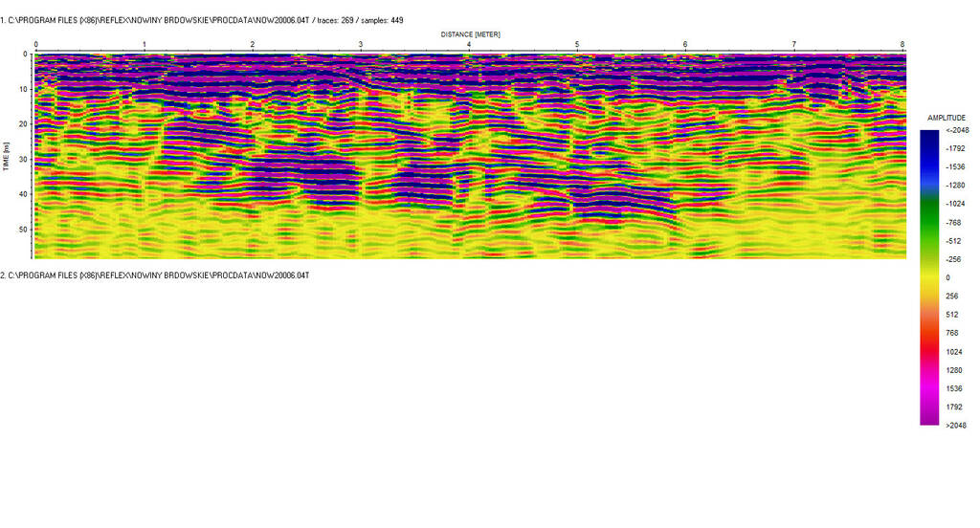
Task: Click the 50 ns tick on the time axis
Action: coord(23,230)
